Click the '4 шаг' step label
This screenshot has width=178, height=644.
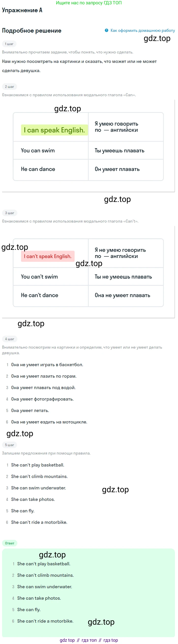click(9, 339)
